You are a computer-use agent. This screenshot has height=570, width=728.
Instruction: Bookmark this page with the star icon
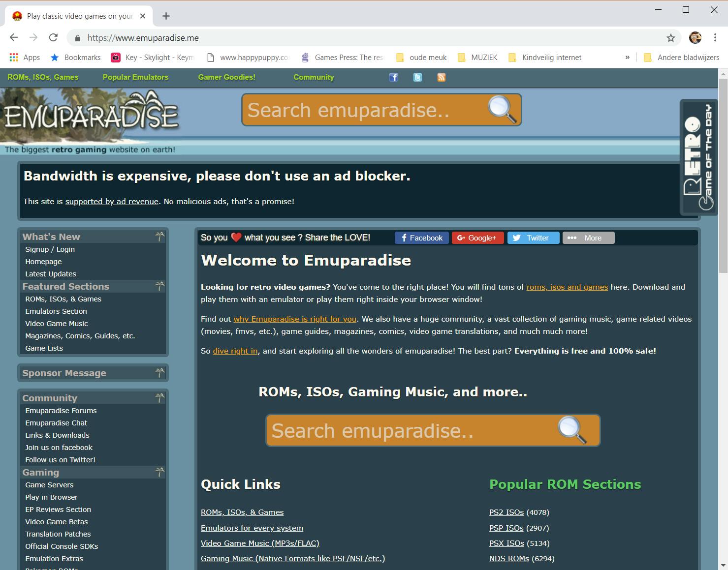coord(670,38)
